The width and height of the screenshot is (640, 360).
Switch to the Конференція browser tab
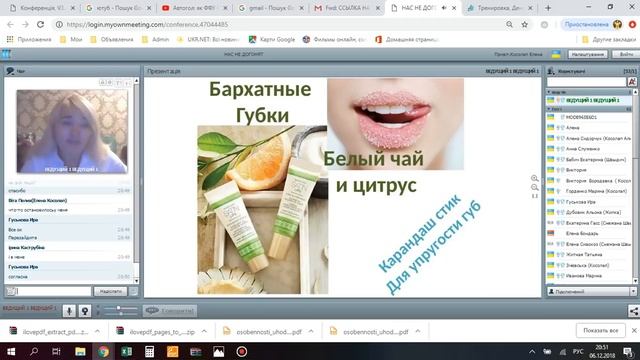42,8
